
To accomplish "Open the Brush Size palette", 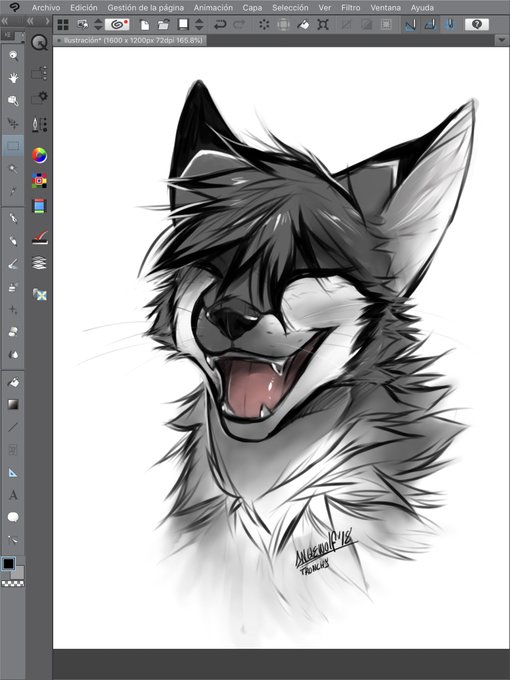I will point(39,125).
